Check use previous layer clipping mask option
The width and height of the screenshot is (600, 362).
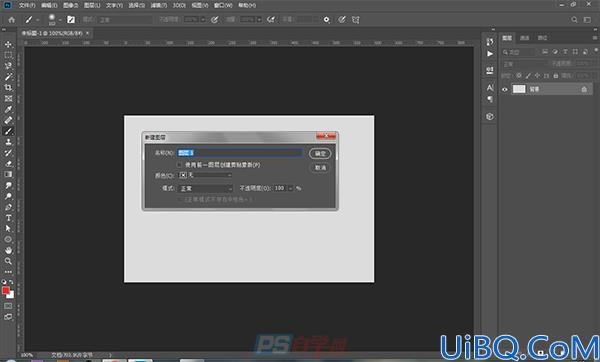click(x=179, y=165)
